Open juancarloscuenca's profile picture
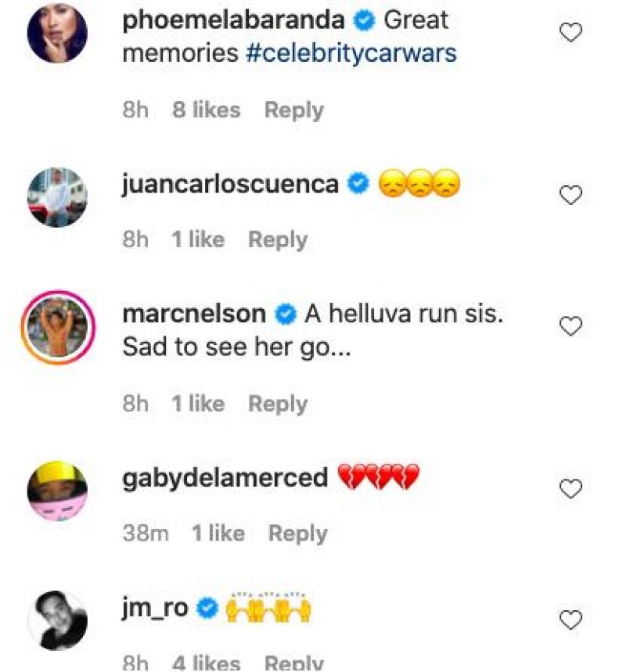The image size is (626, 672). point(57,196)
